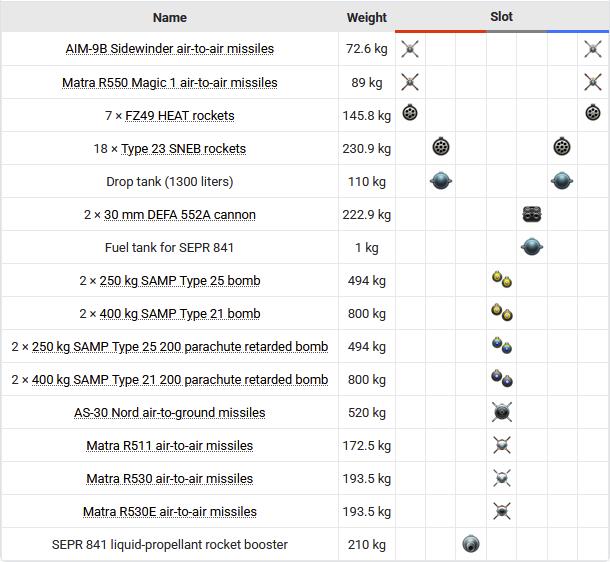Click the 210 kg weight cell
Image resolution: width=610 pixels, height=562 pixels.
(367, 545)
